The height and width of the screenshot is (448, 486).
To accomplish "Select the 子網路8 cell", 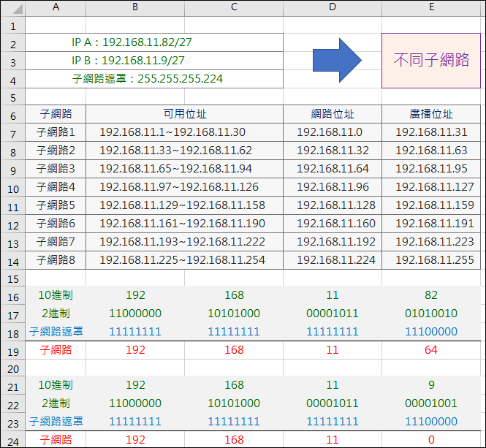I will click(x=56, y=260).
